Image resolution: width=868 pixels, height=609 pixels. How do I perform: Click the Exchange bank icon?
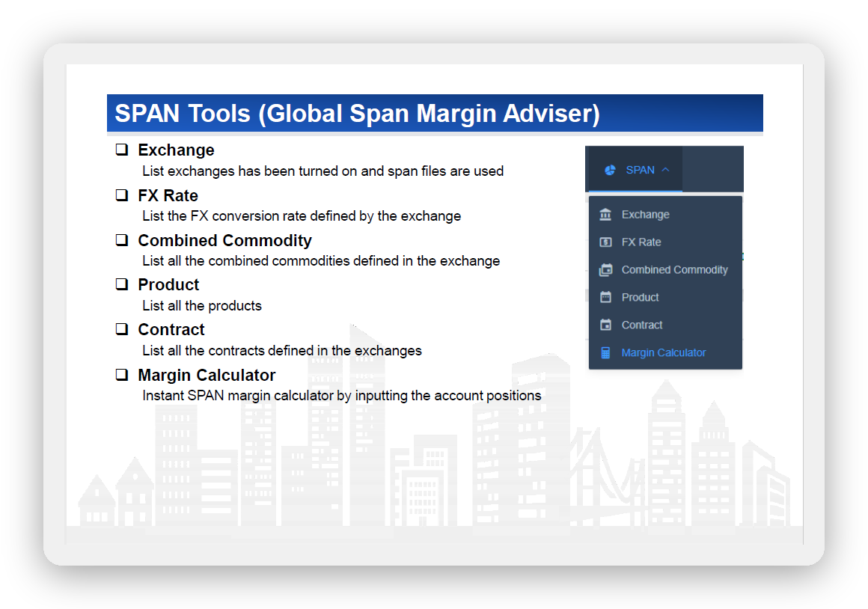coord(605,214)
